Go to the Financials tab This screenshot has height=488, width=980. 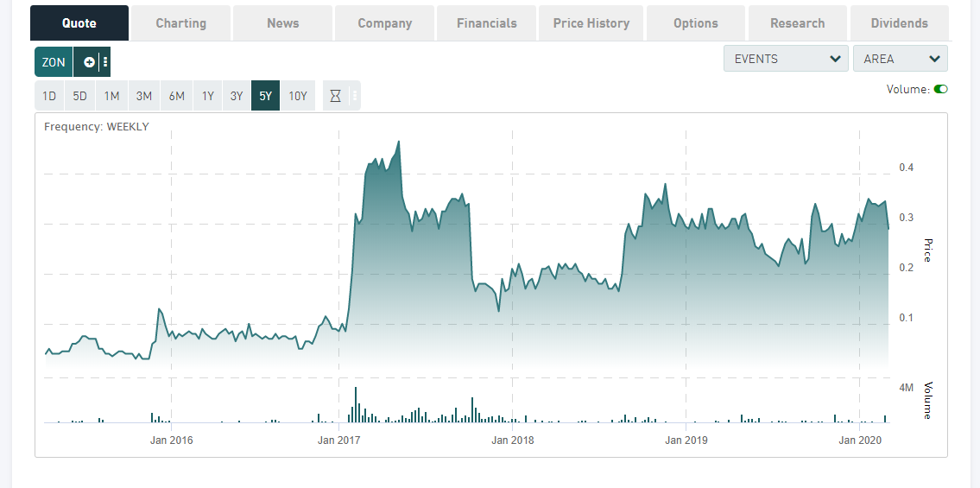click(x=487, y=23)
